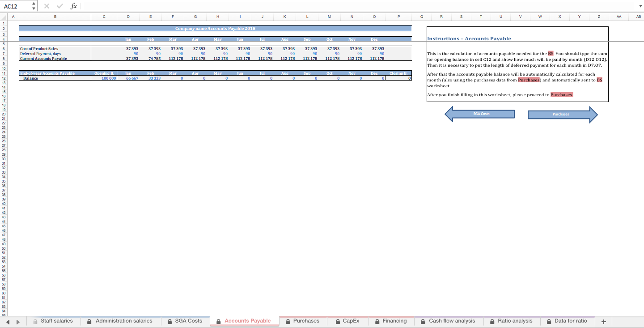Select the Opening B. cell value 100 000
The image size is (644, 328).
point(105,78)
